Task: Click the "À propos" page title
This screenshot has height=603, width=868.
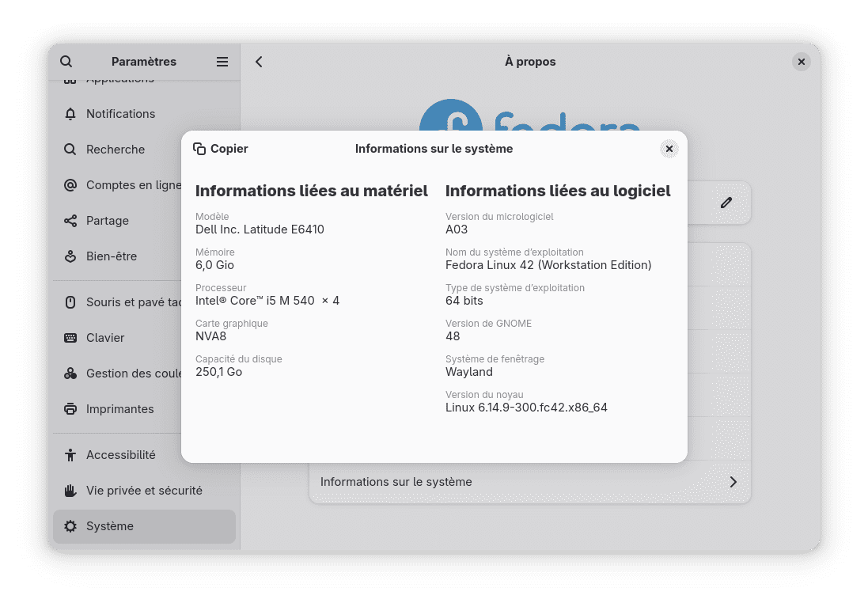Action: (530, 62)
